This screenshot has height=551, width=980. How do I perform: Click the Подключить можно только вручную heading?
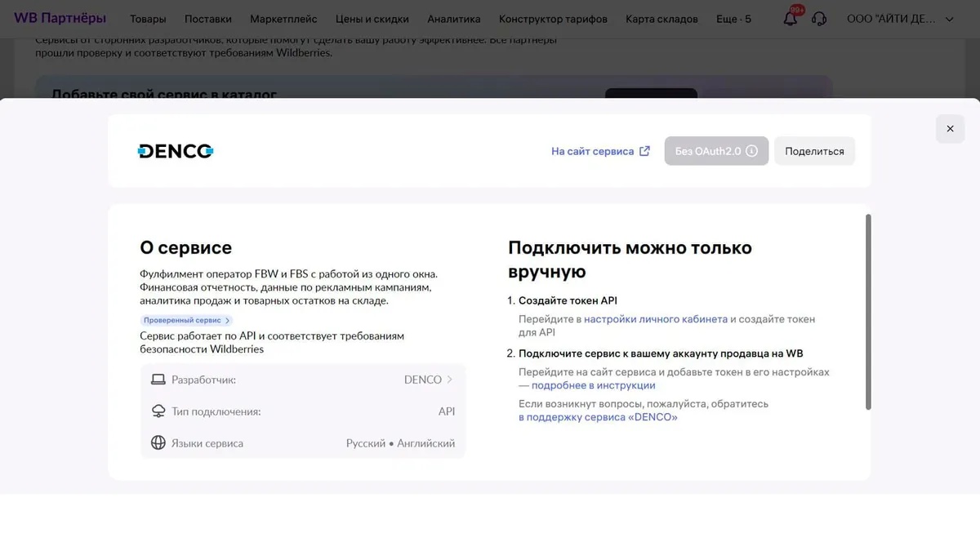click(630, 260)
